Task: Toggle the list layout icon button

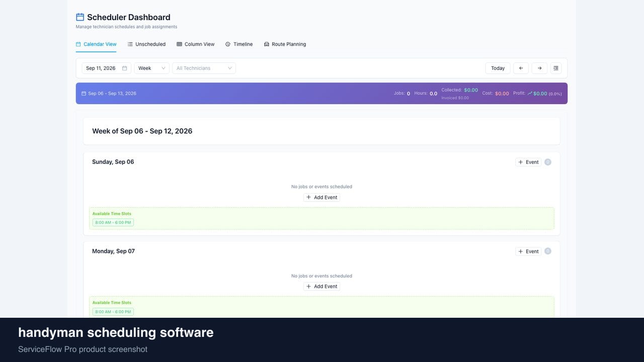Action: pyautogui.click(x=556, y=68)
